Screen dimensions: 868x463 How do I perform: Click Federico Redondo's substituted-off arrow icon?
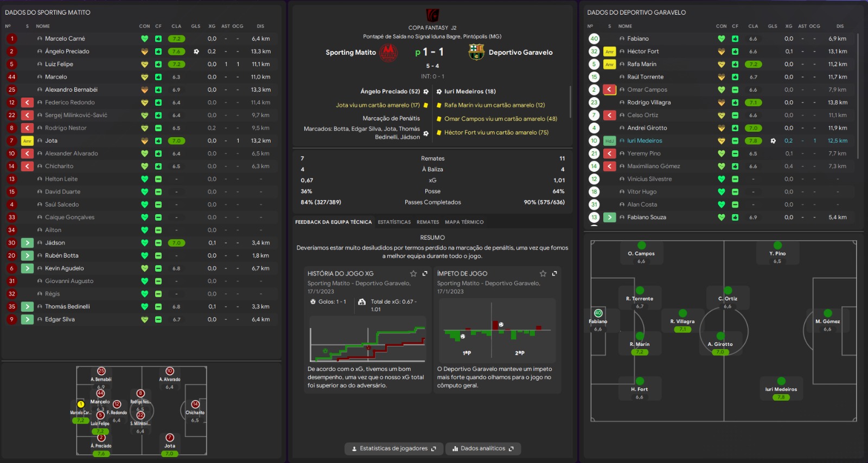point(27,102)
